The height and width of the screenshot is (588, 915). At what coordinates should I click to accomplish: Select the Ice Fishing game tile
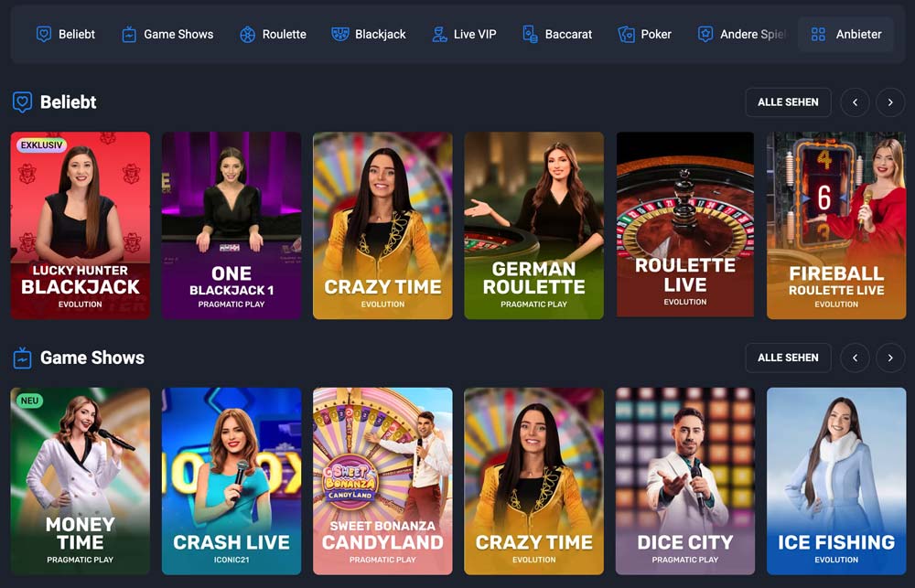pos(836,481)
